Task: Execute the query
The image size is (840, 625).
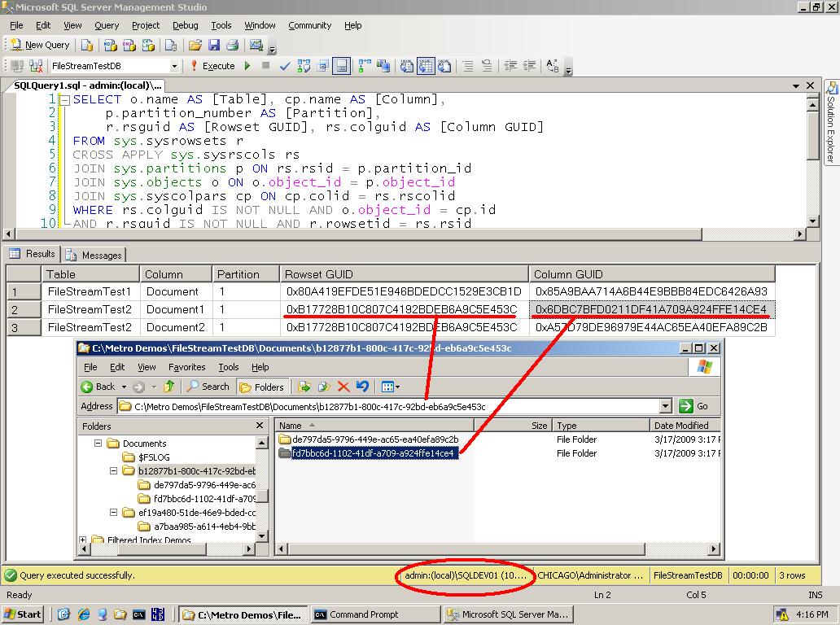Action: click(x=212, y=66)
